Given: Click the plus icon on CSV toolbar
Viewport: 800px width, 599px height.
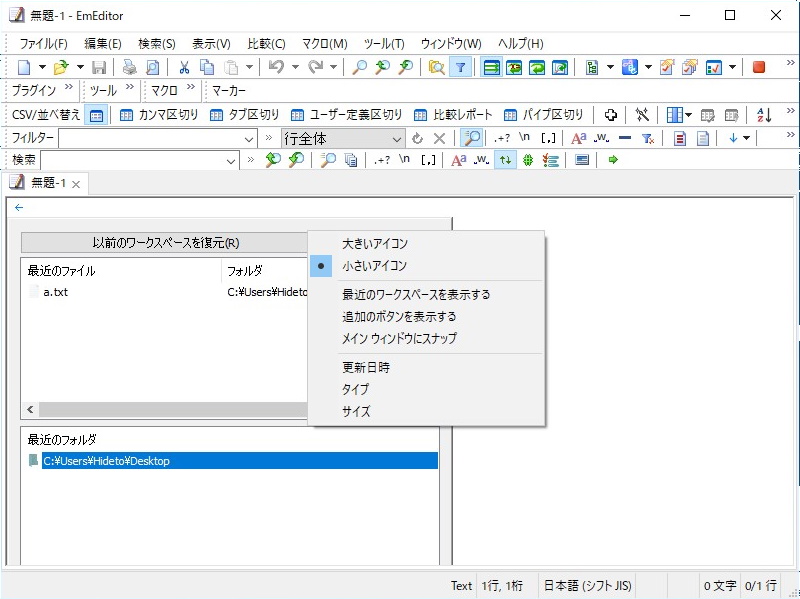Looking at the screenshot, I should (x=610, y=115).
